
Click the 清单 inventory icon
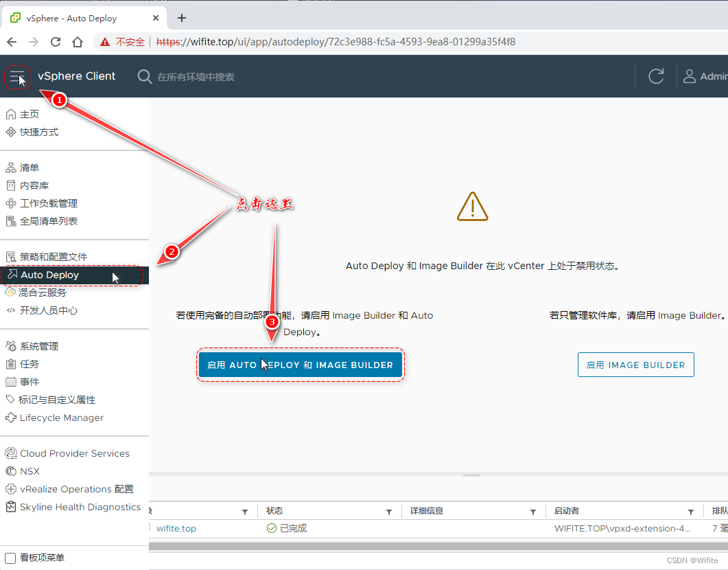click(11, 168)
